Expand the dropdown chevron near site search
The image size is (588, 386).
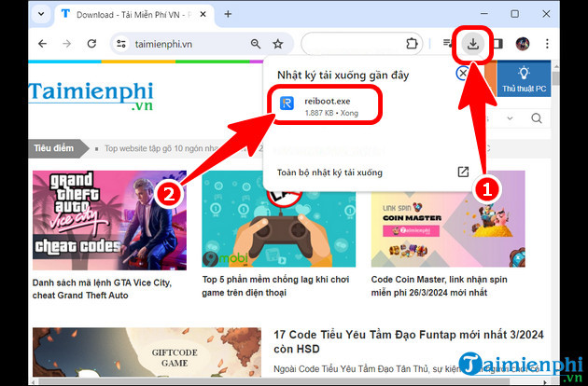point(510,118)
